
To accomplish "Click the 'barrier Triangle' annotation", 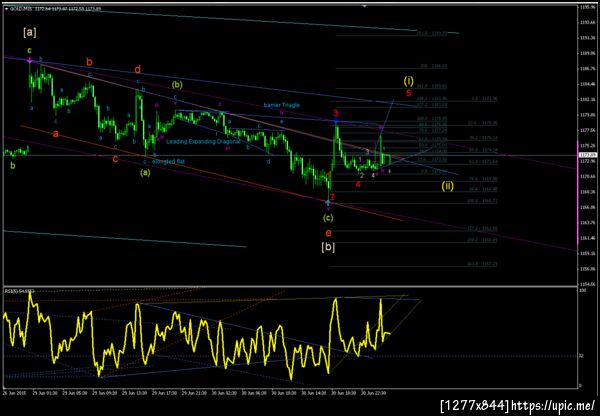I will pos(282,105).
